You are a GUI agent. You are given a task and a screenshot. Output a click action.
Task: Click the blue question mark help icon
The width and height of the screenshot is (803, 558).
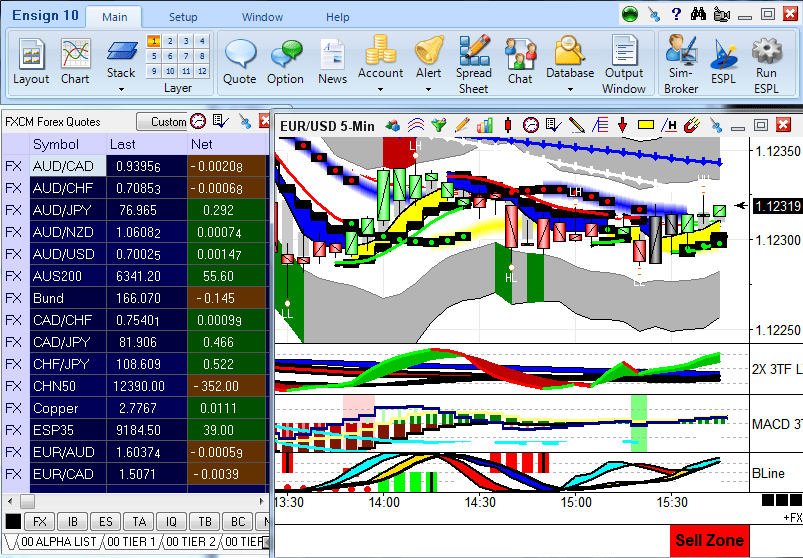pyautogui.click(x=676, y=14)
